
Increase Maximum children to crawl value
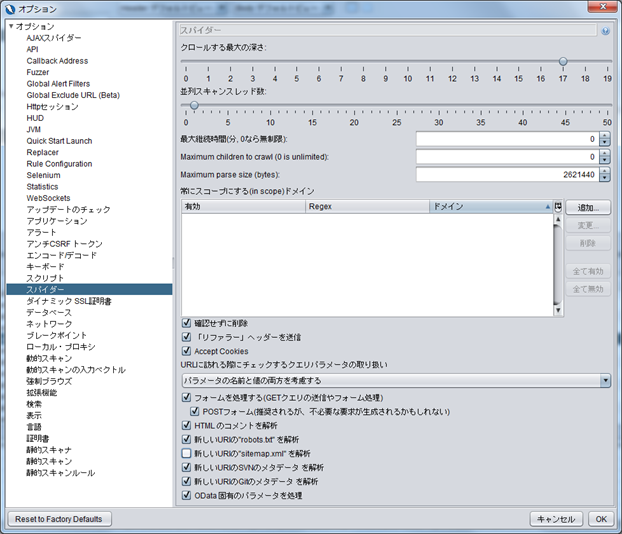pyautogui.click(x=605, y=154)
